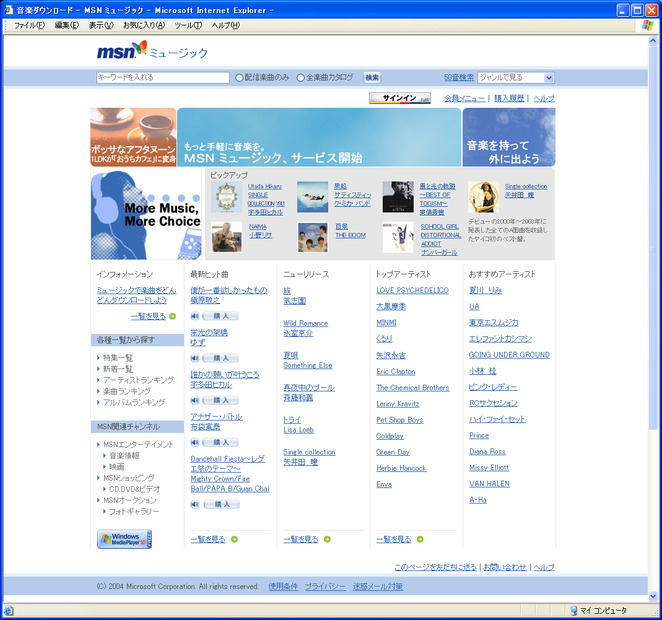The image size is (662, 620).
Task: Select 全楽曲カタログ radio button
Action: tap(301, 78)
